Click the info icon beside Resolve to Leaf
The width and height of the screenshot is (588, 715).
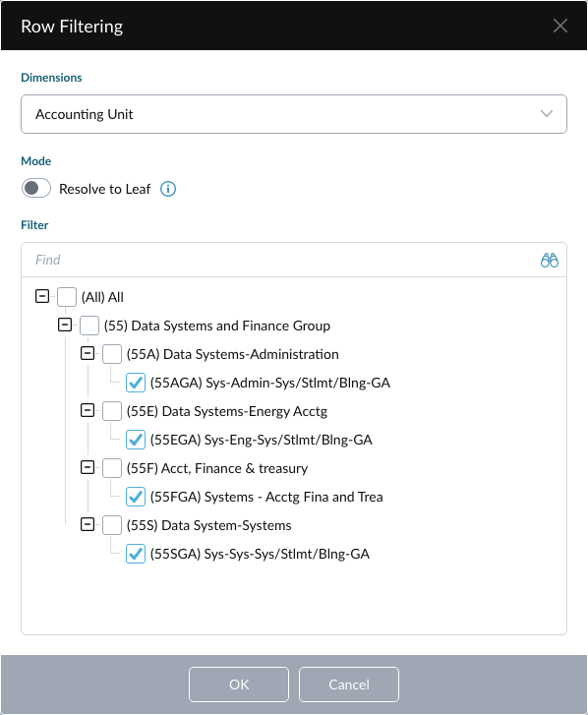click(168, 189)
